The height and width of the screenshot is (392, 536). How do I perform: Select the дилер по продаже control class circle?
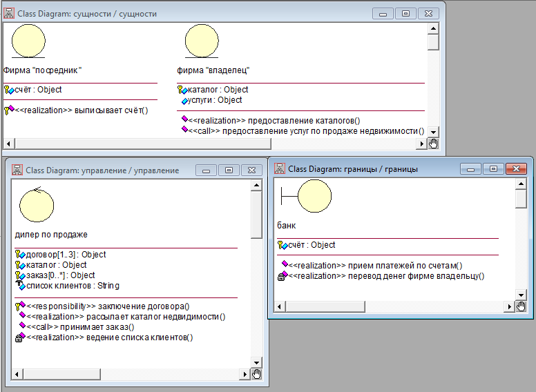tap(37, 204)
